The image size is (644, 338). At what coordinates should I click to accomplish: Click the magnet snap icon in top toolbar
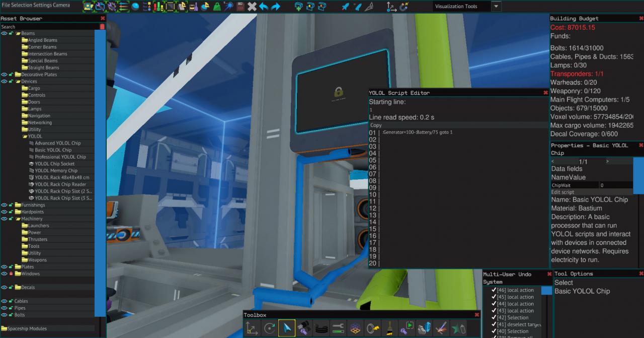[404, 7]
